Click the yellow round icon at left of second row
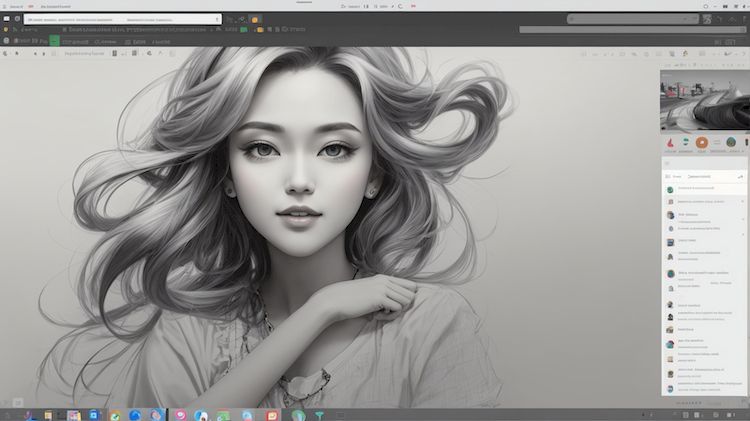The image size is (750, 421). 6,30
